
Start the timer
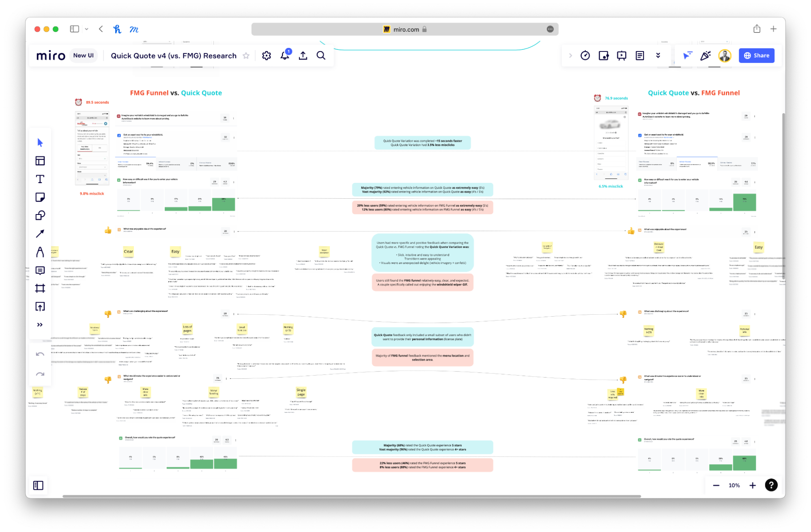tap(585, 56)
